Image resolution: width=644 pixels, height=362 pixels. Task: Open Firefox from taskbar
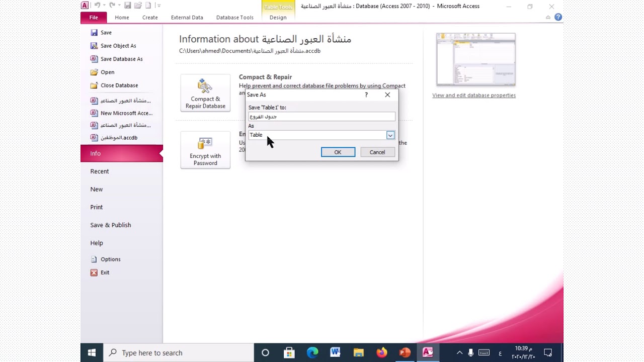tap(382, 353)
